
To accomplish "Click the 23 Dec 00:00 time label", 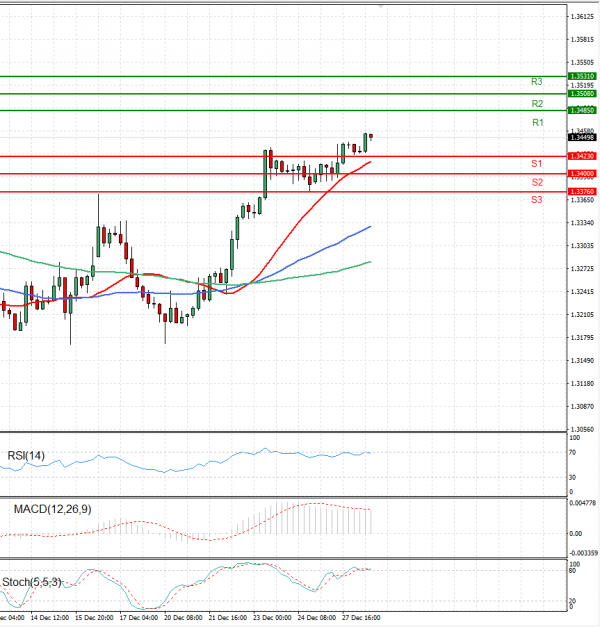I will click(x=272, y=617).
